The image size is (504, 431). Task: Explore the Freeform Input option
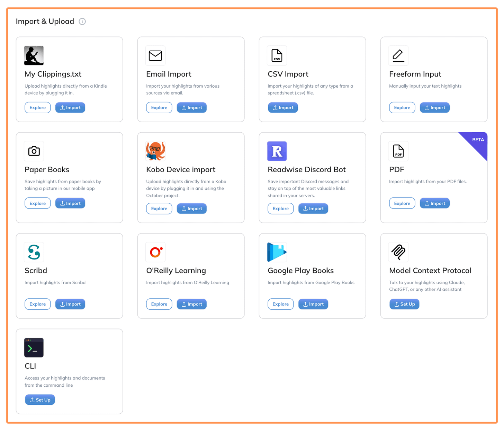tap(402, 108)
